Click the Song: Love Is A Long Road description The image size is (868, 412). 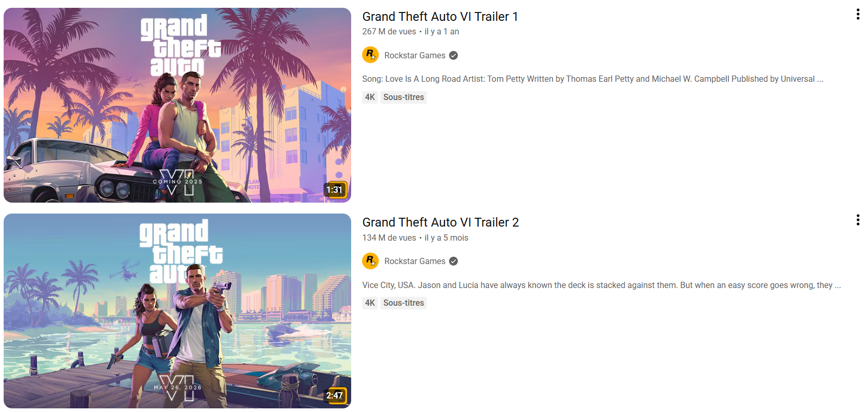592,79
